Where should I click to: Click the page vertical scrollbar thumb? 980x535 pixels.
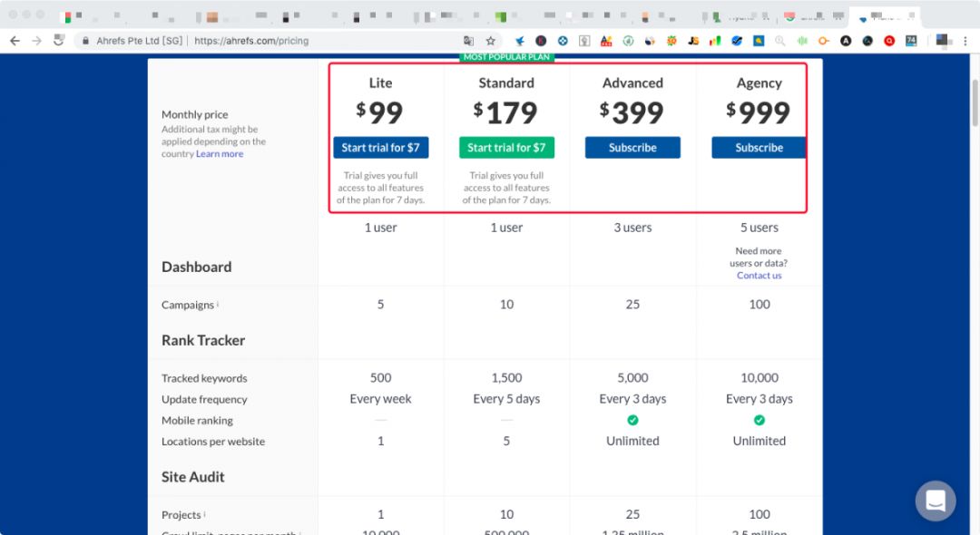975,103
